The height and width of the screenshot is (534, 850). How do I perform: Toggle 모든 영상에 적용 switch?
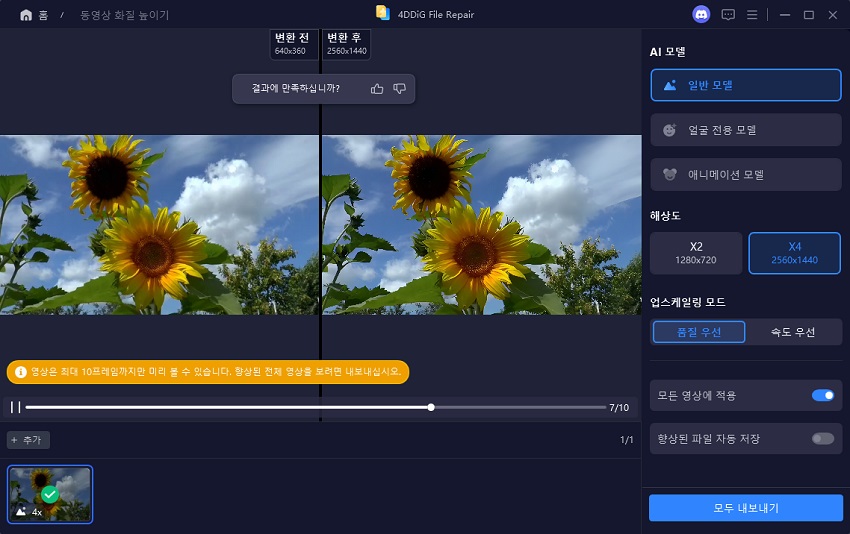[822, 395]
